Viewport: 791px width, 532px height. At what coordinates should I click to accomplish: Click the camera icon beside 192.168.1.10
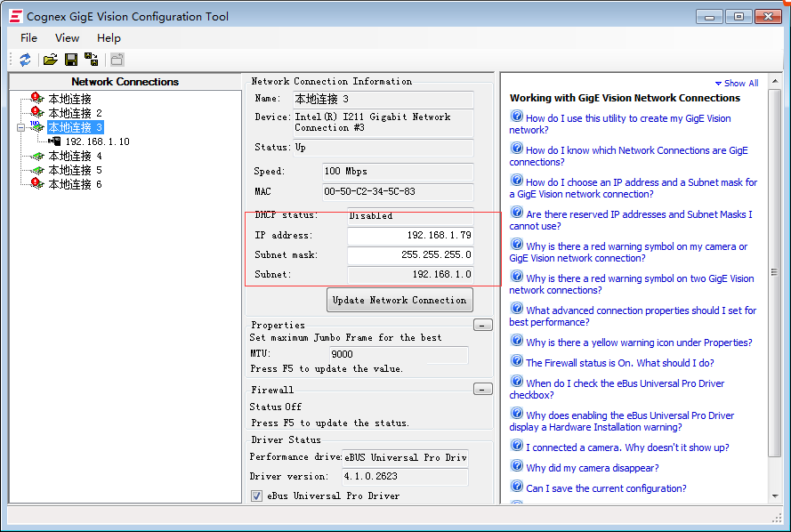tap(55, 141)
